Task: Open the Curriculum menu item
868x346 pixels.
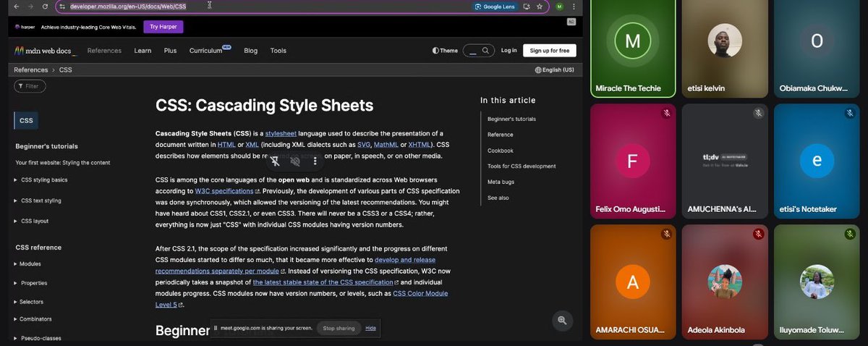Action: 210,51
